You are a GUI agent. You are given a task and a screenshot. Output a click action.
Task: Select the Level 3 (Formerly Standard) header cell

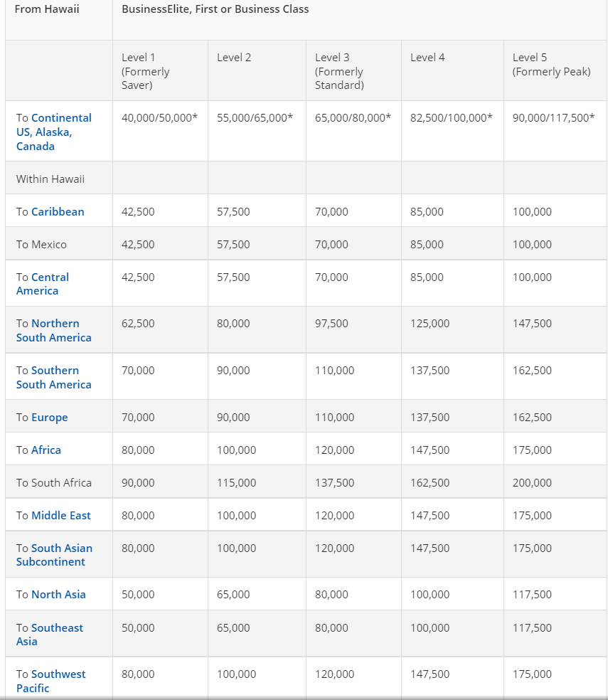[x=339, y=71]
